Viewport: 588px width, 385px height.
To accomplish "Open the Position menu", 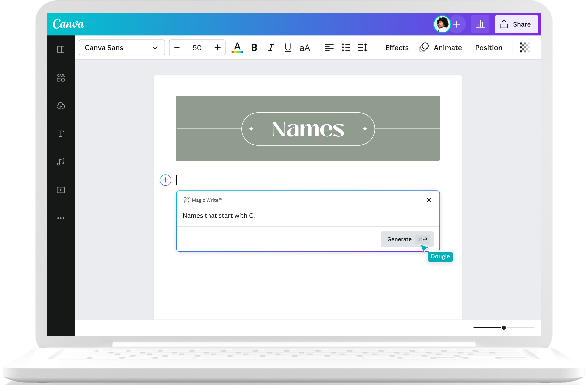I will tap(488, 47).
